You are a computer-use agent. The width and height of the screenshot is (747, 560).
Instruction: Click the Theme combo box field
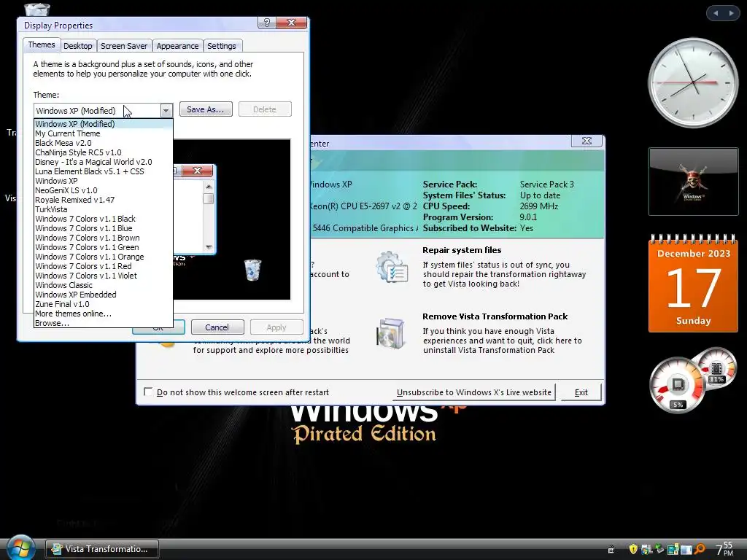tap(103, 111)
